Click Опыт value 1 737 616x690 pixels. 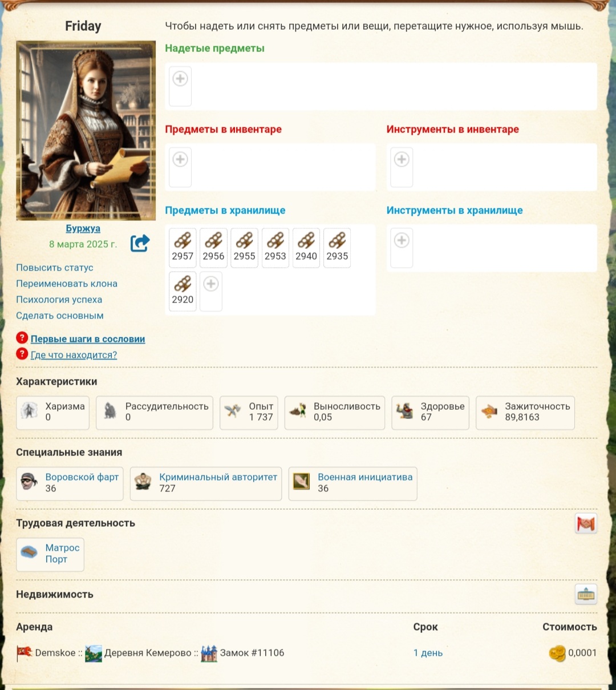click(261, 417)
